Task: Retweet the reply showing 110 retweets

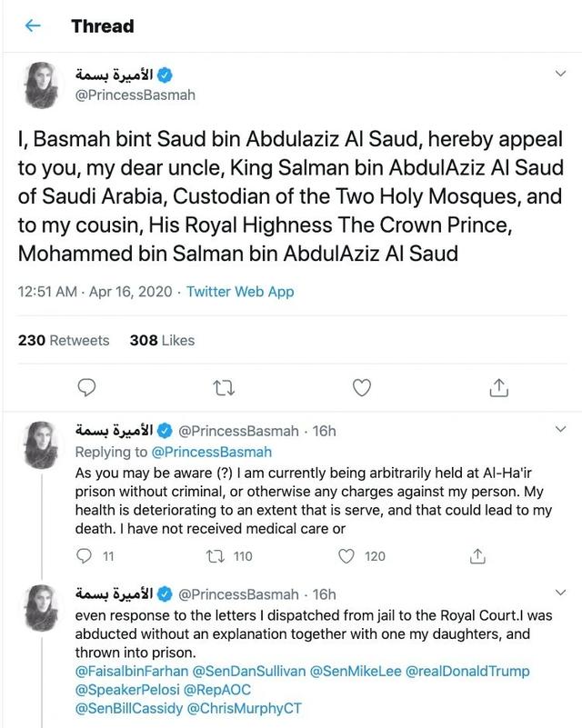Action: (x=216, y=555)
